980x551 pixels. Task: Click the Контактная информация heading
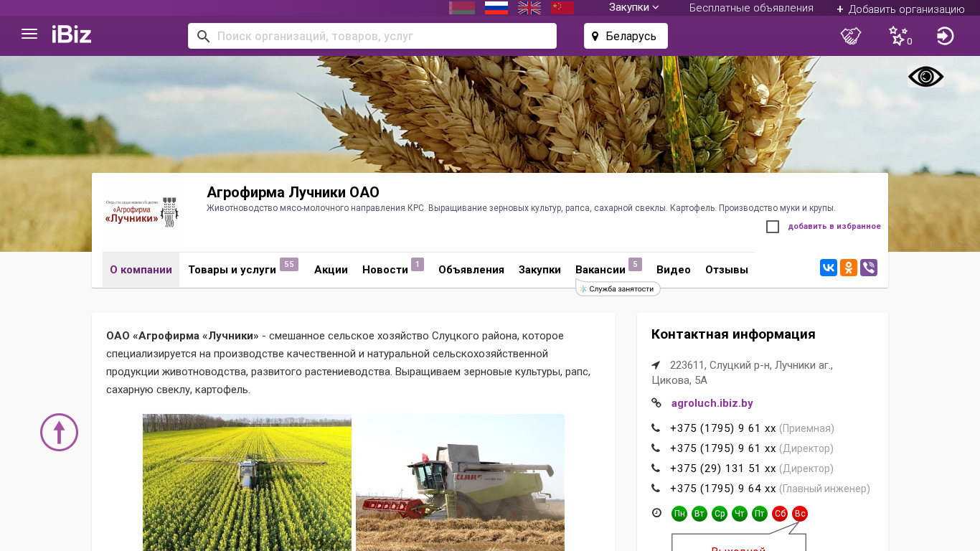pos(733,334)
